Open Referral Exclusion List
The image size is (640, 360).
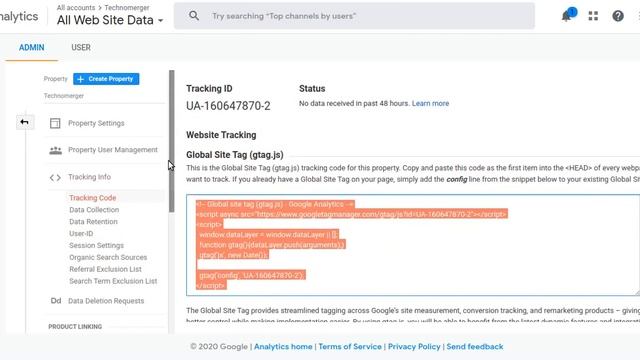click(x=105, y=269)
